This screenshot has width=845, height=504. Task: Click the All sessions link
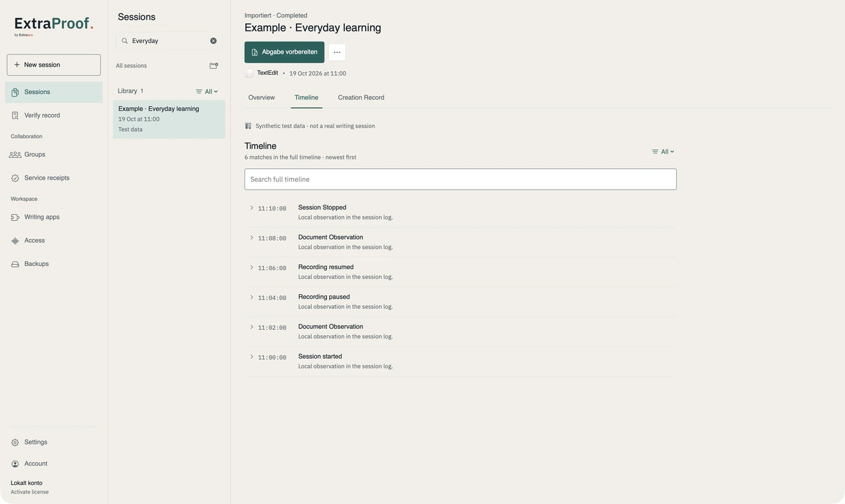[131, 66]
